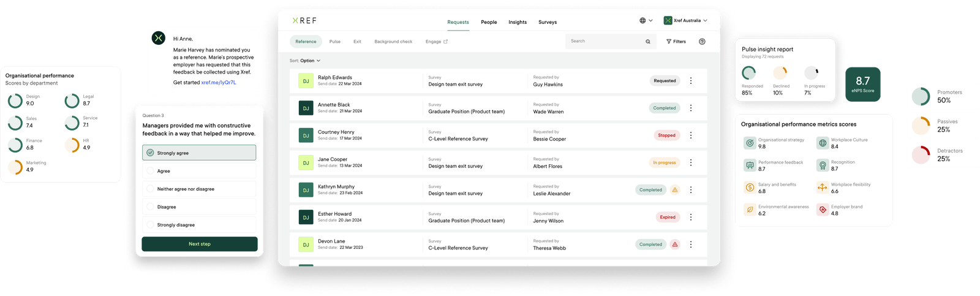Expand the language chevron beside the globe

[650, 20]
